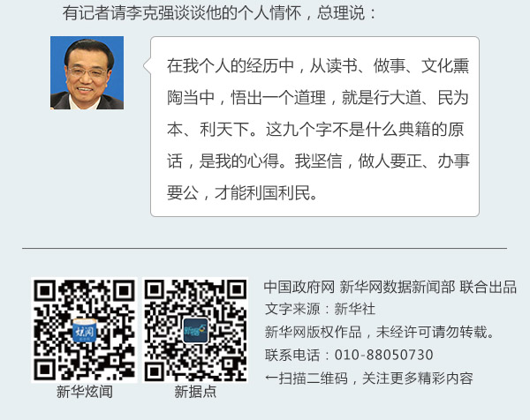Screen dimensions: 530x420
Task: Open the 新华炫闻 caption under the QR code
Action: 85,392
